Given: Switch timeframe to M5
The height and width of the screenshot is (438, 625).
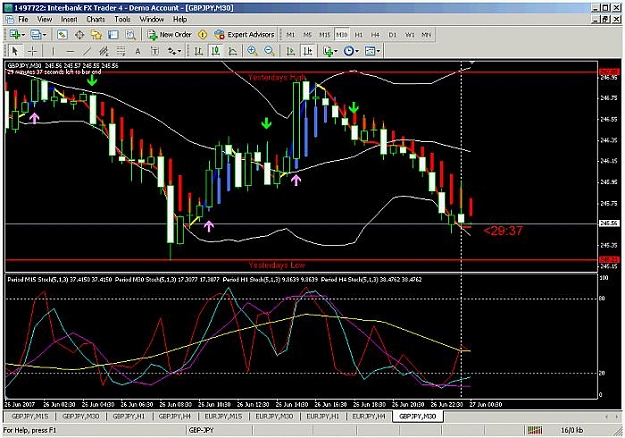Looking at the screenshot, I should click(307, 35).
